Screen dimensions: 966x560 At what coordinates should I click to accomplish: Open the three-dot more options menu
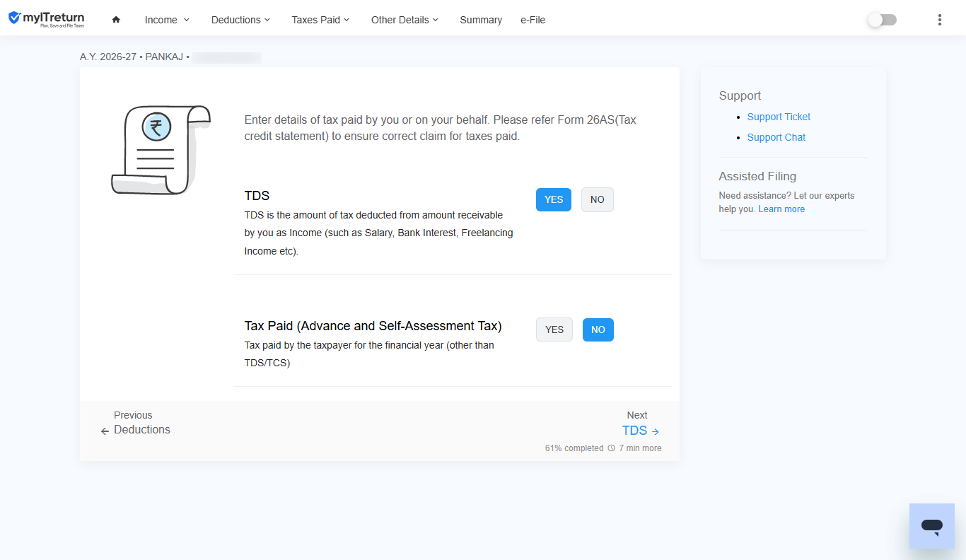[x=939, y=20]
